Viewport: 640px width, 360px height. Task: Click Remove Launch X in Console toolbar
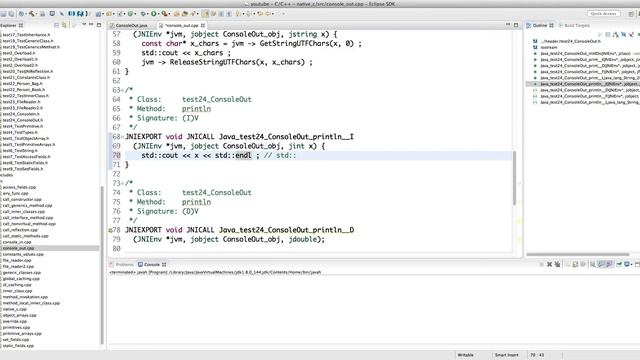[x=549, y=264]
